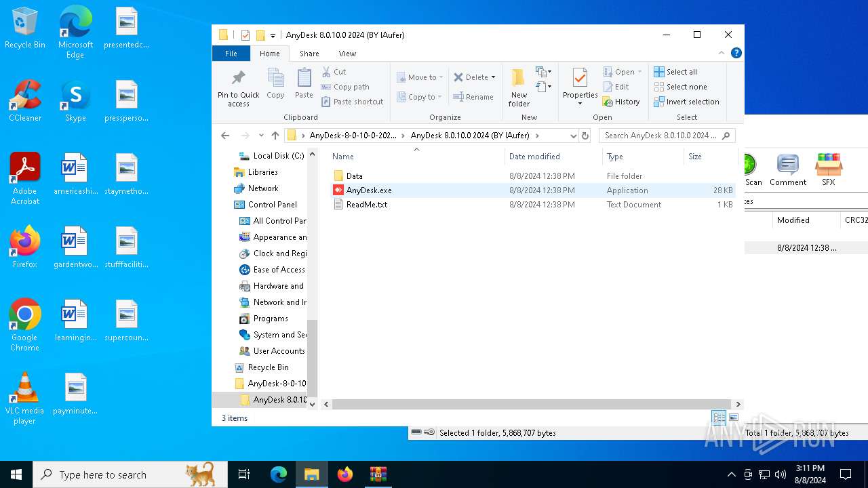Select the Data folder
868x488 pixels.
(532, 176)
